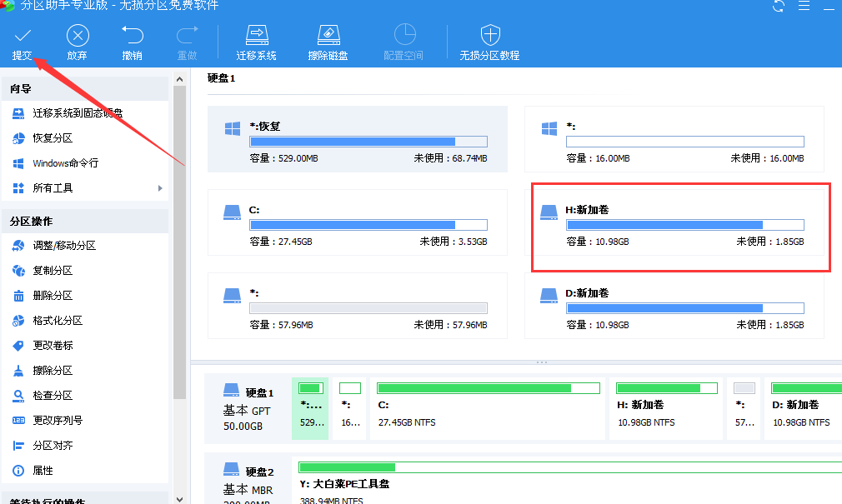Select the 57.96MB unnamed partition card
842x504 pixels.
coord(358,306)
